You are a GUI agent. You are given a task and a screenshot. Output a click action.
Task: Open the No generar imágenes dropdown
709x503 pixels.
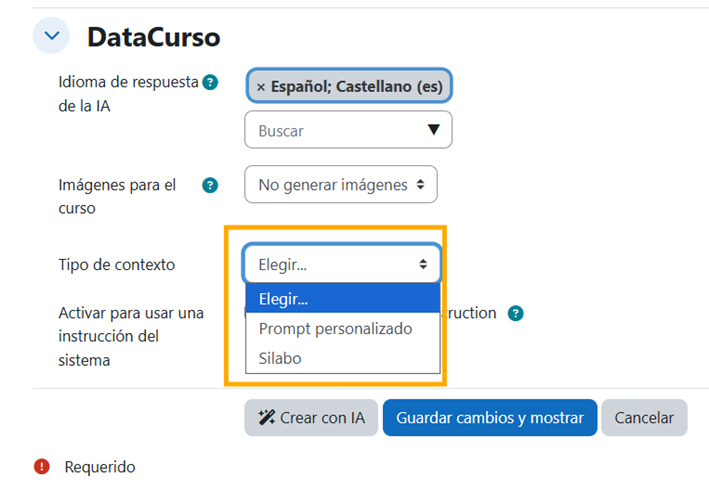tap(340, 184)
